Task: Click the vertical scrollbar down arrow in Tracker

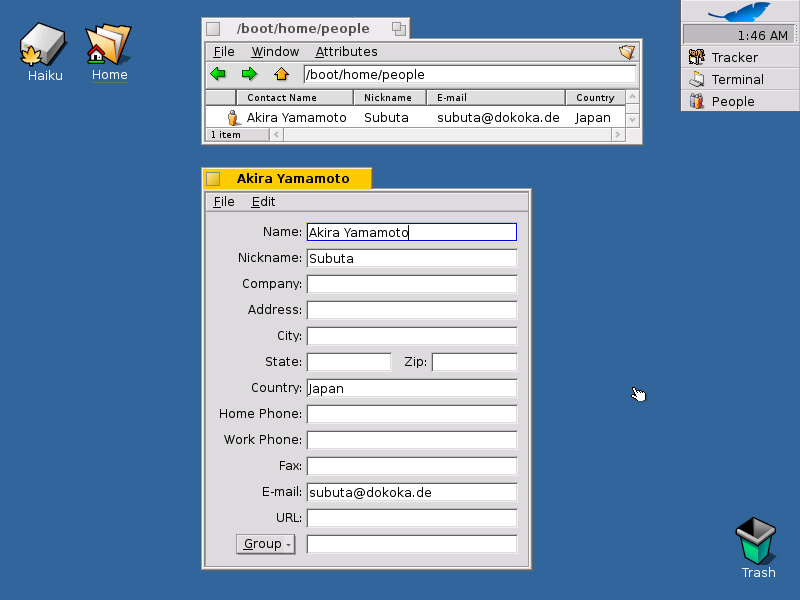Action: tap(631, 120)
